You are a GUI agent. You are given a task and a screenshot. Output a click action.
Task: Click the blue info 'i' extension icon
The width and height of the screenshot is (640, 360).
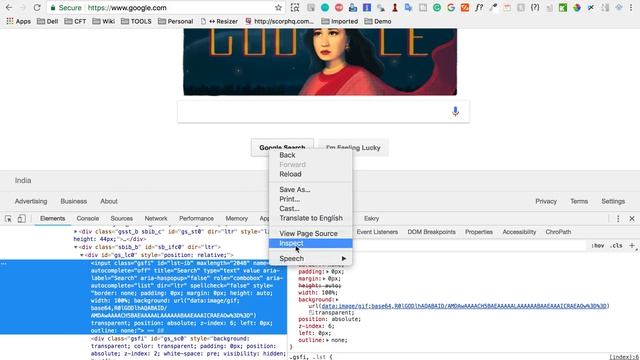point(367,7)
